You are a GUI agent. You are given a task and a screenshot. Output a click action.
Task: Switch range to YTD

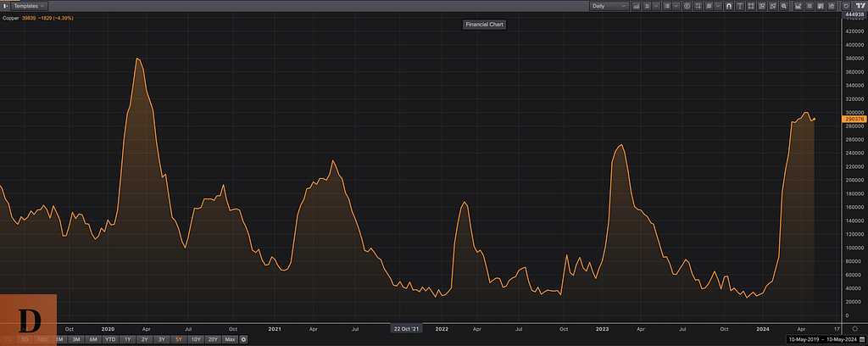(x=110, y=339)
